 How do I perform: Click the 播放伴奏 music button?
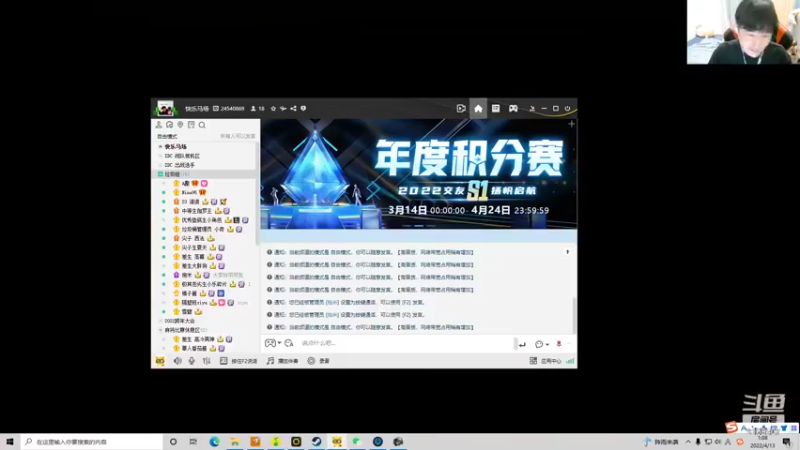pyautogui.click(x=283, y=361)
